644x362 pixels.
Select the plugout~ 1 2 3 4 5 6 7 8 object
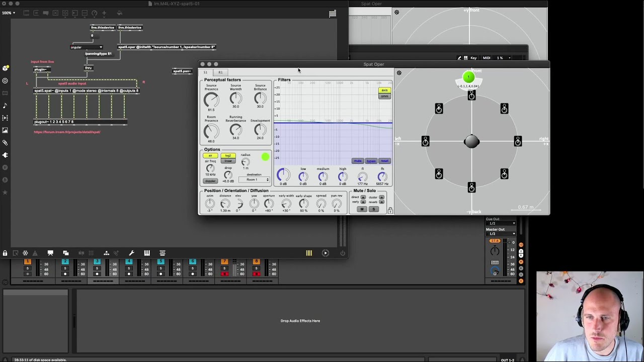point(80,122)
